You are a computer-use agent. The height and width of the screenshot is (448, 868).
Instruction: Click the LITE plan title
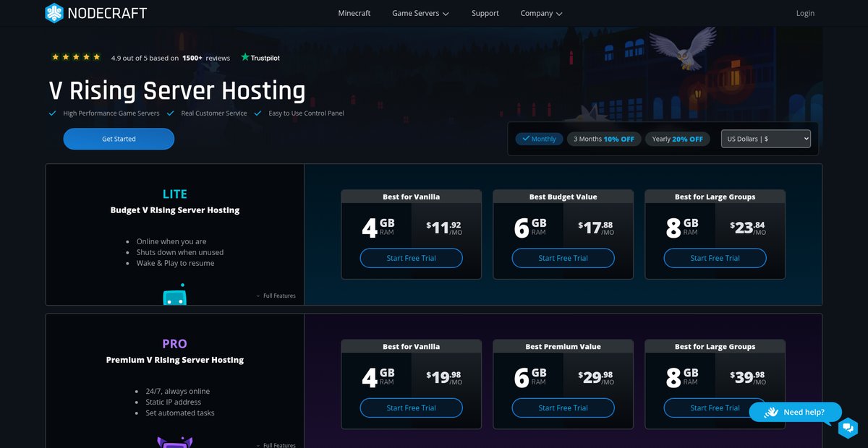click(174, 194)
